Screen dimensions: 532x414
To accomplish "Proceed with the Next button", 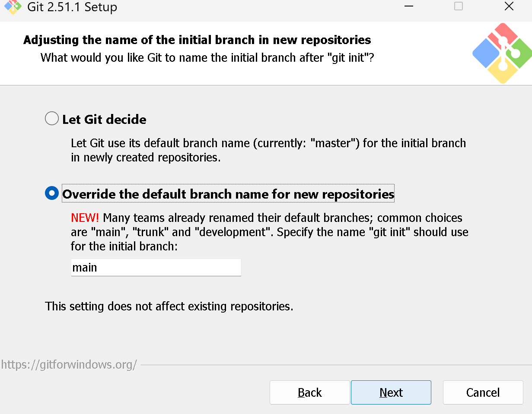I will [391, 392].
